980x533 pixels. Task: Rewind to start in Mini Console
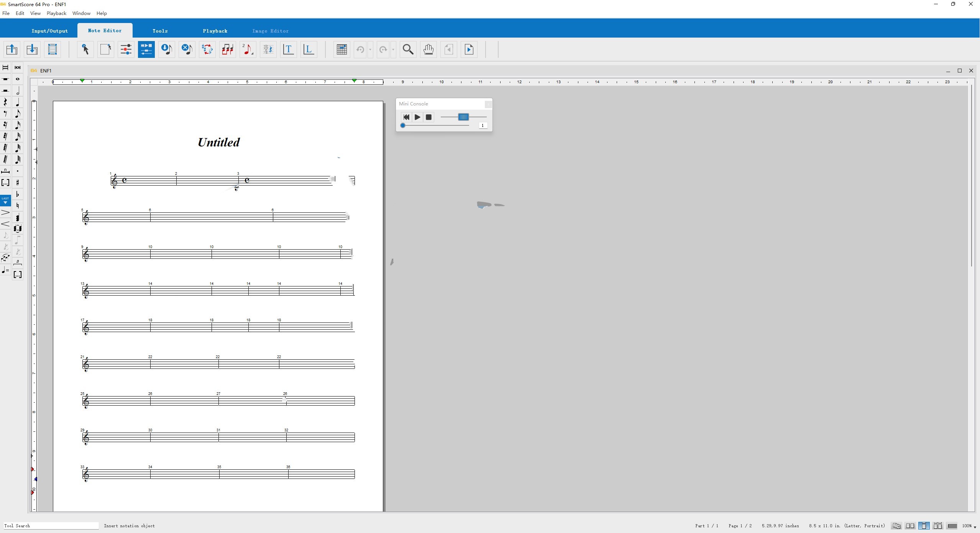click(x=406, y=117)
